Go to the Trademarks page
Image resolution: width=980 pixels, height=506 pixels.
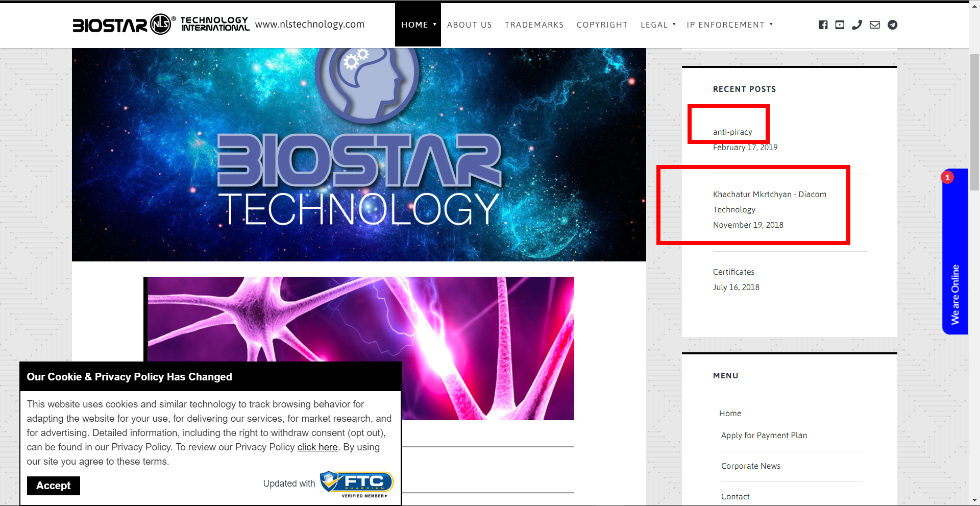tap(534, 25)
